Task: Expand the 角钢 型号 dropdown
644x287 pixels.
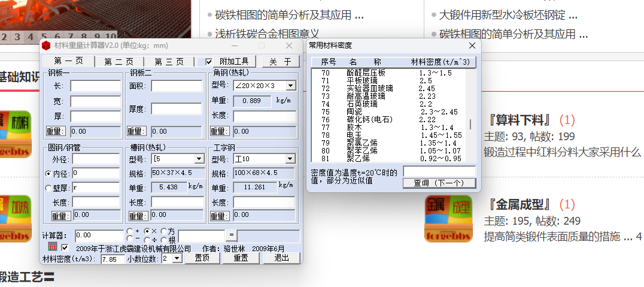Action: point(290,86)
